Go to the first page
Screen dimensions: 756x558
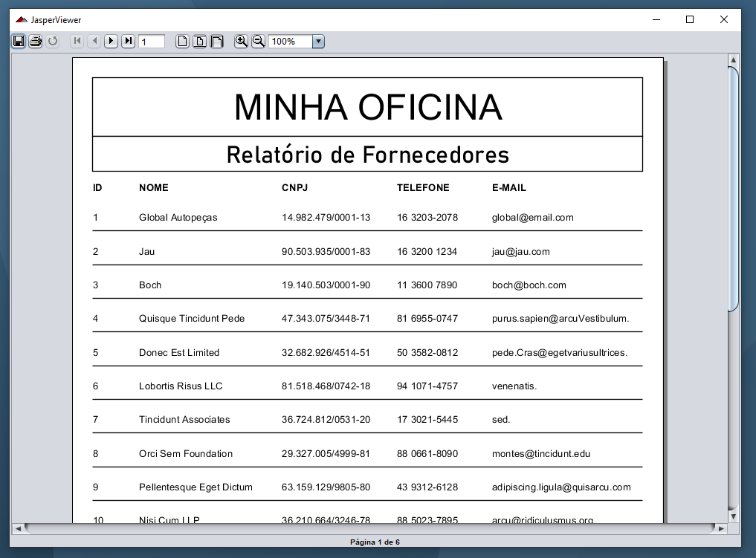click(x=77, y=42)
